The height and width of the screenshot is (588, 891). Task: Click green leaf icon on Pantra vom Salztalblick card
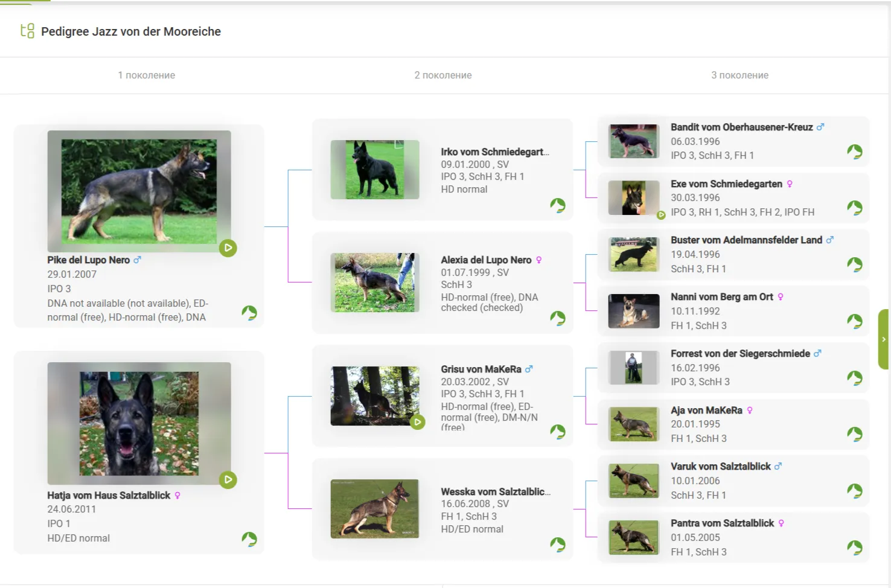pos(854,548)
